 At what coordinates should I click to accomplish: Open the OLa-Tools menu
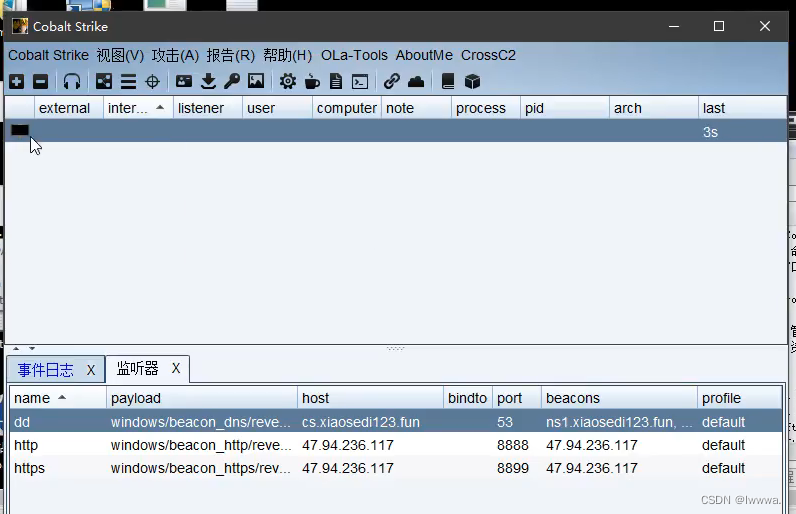pos(354,55)
